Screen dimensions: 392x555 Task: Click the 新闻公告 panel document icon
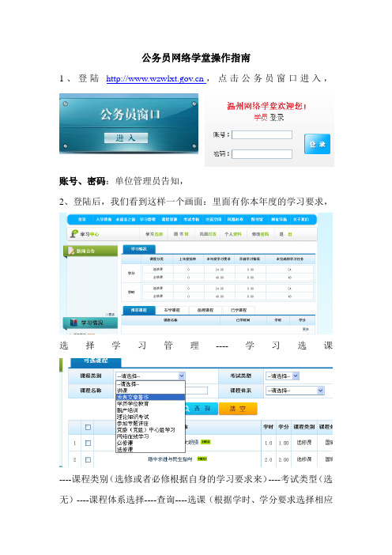point(71,251)
